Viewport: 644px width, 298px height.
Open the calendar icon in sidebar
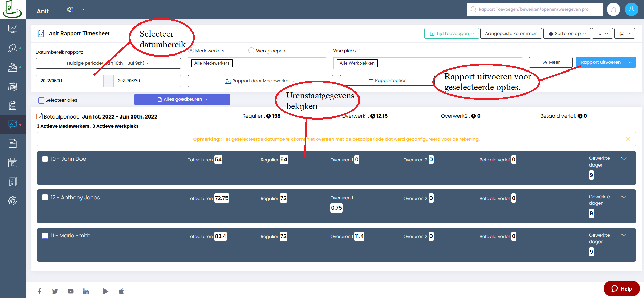coord(13,163)
